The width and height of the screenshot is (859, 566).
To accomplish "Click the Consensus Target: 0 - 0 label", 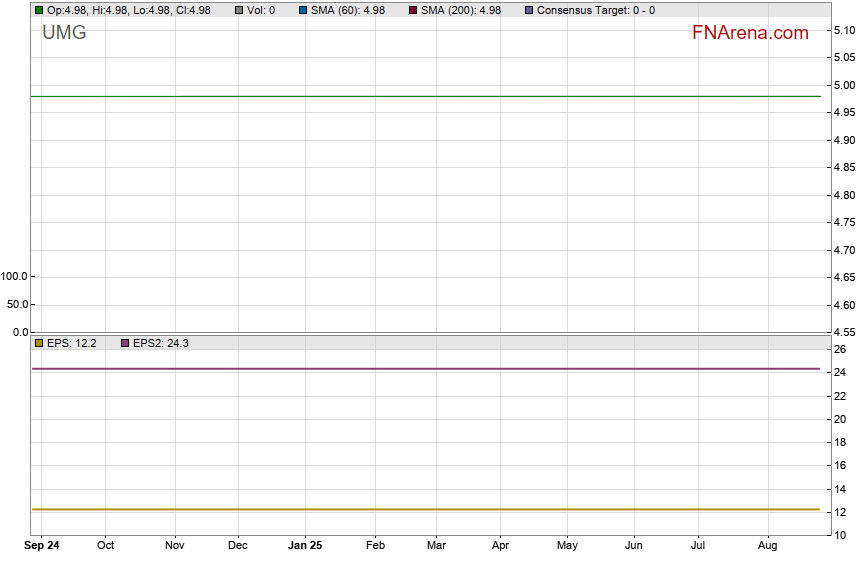I will [x=596, y=10].
